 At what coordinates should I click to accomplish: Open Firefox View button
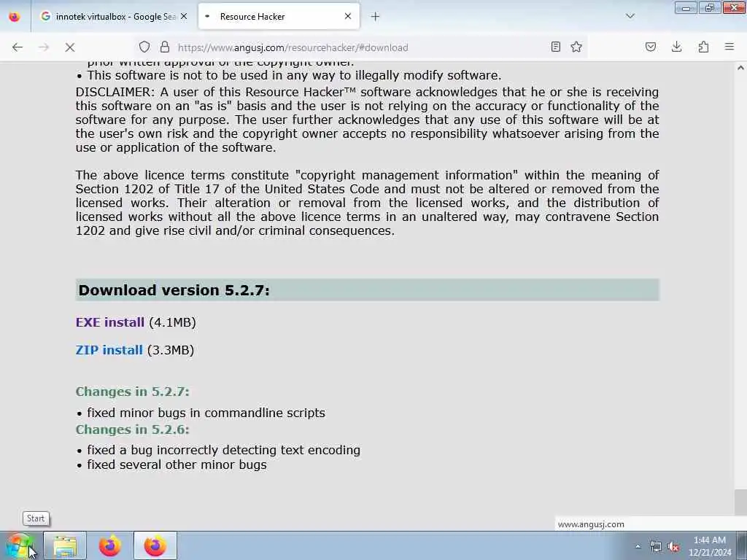coord(15,17)
